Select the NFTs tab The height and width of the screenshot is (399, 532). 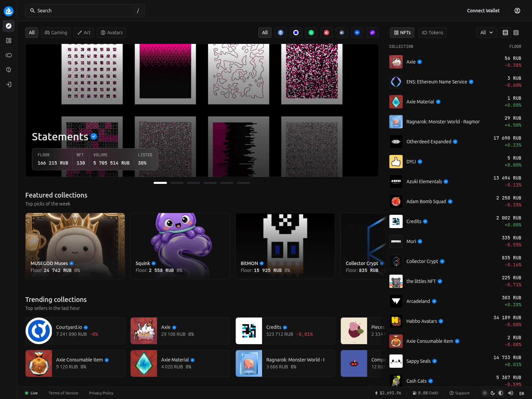tap(402, 33)
